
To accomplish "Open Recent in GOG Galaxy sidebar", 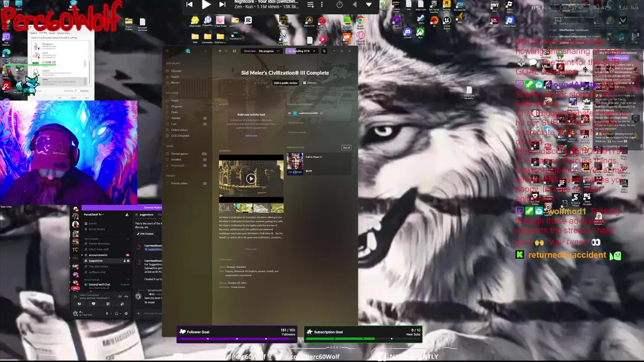I will (x=175, y=82).
